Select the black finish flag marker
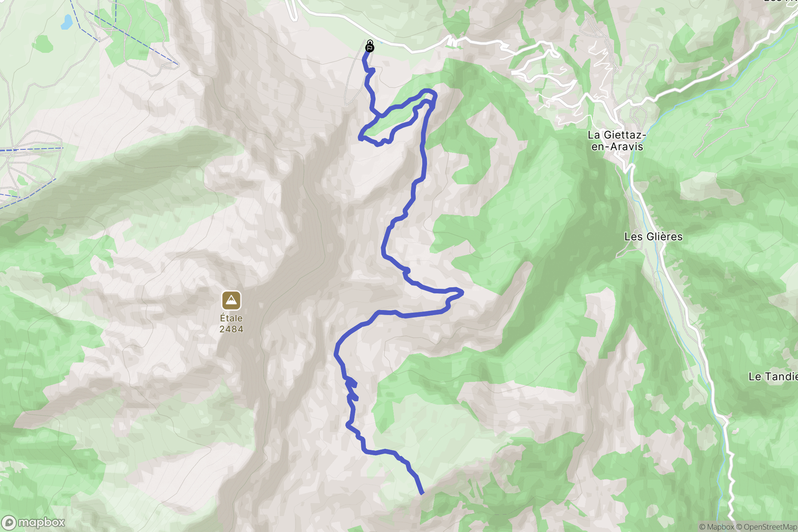798x532 pixels. point(369,48)
